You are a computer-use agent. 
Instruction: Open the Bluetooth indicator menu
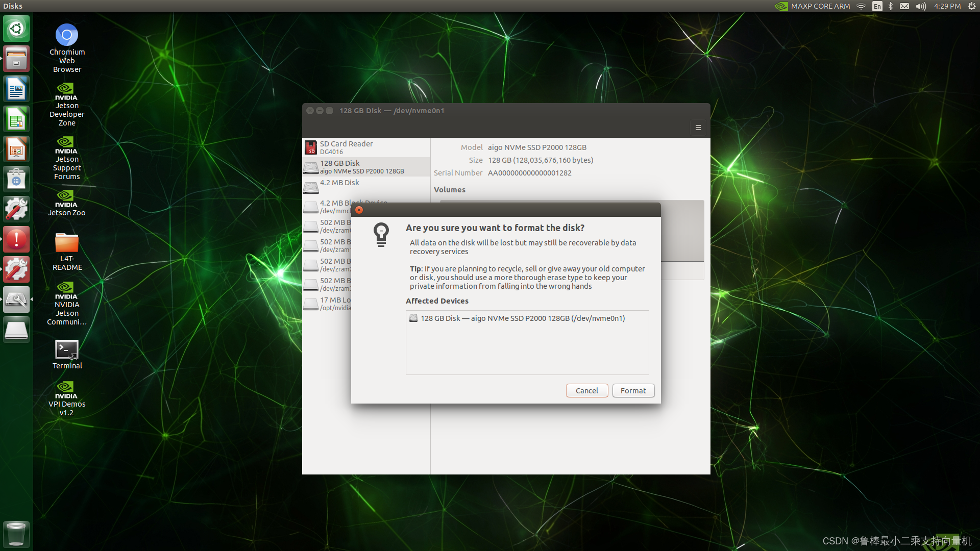click(891, 6)
